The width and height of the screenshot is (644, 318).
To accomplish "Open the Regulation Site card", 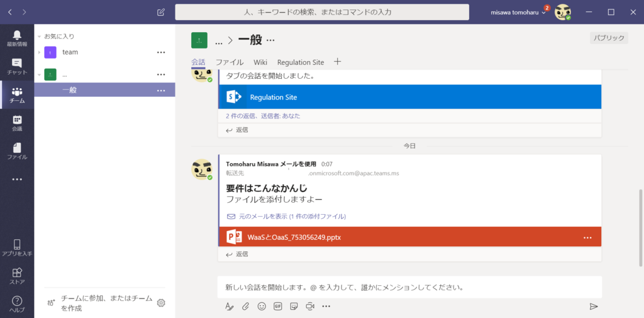I will coord(410,97).
